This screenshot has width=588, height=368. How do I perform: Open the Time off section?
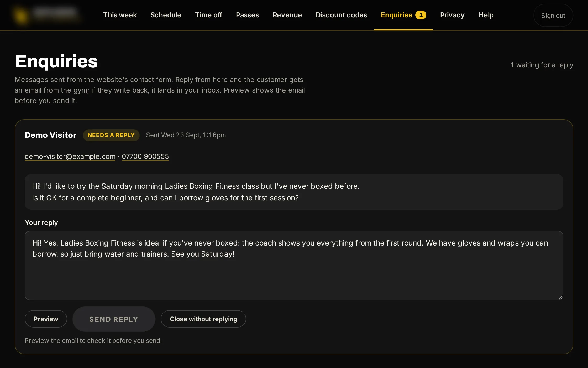[x=208, y=15]
